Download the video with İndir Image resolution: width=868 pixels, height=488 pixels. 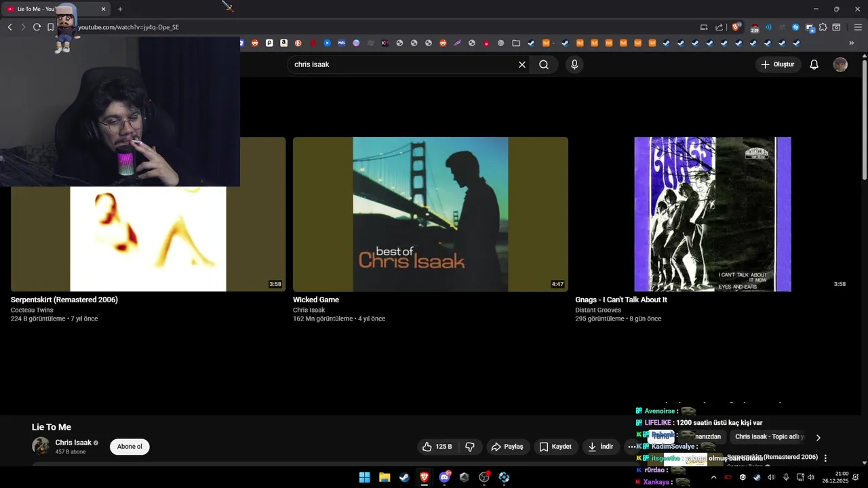pyautogui.click(x=601, y=447)
